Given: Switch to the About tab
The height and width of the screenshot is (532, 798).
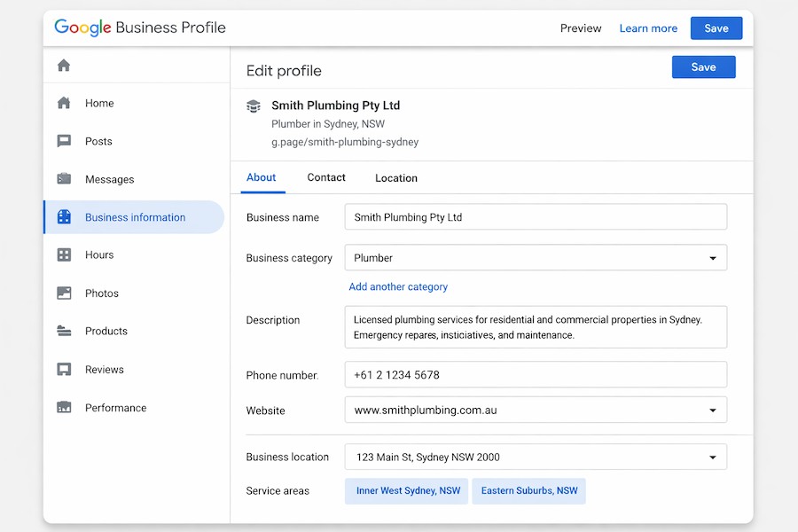Looking at the screenshot, I should pos(262,177).
